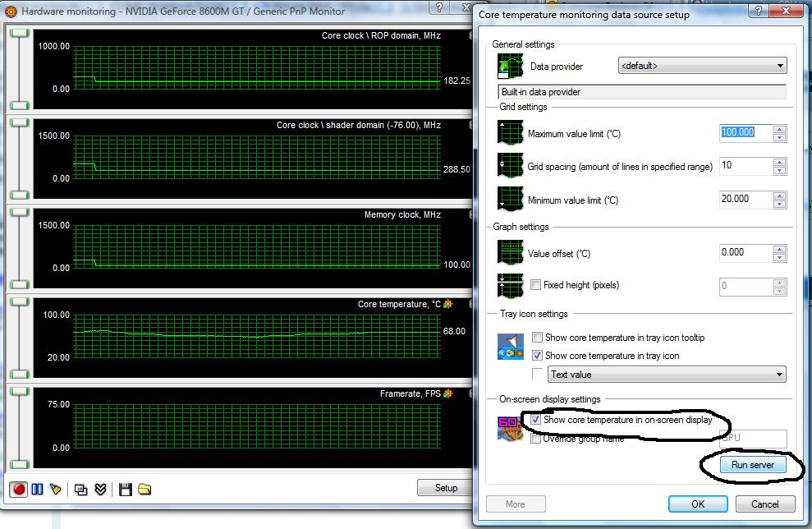Click the red record log button

[x=19, y=489]
